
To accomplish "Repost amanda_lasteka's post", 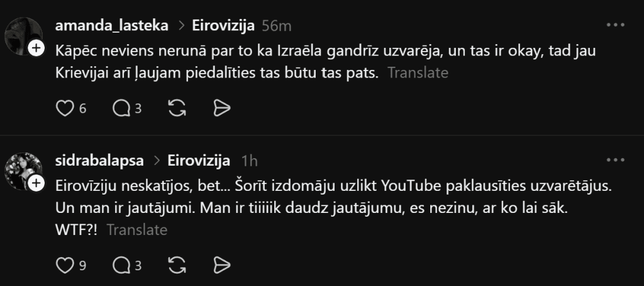I will 177,108.
